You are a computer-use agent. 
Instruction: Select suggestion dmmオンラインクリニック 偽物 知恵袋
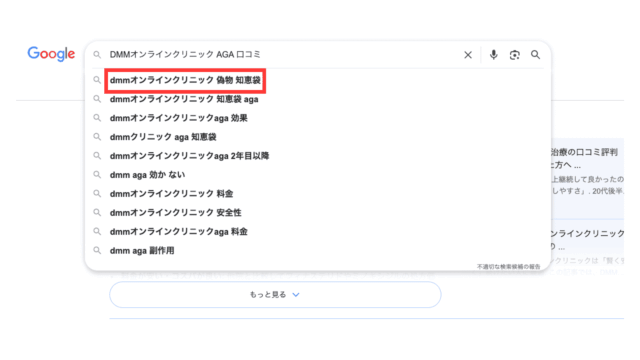(185, 80)
